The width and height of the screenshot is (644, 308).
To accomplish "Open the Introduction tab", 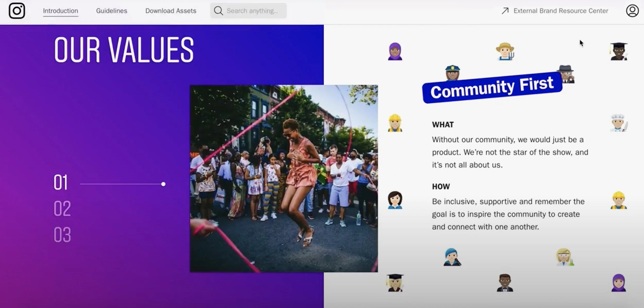I will [61, 11].
